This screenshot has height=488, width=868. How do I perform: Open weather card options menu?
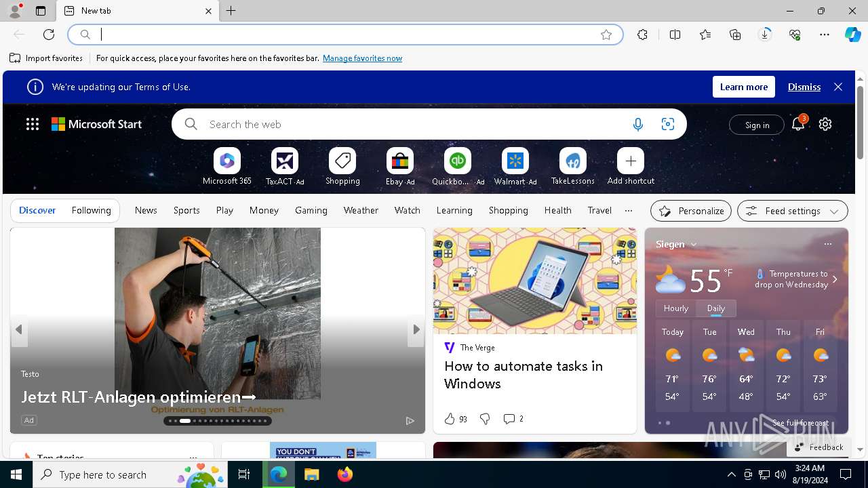(827, 244)
